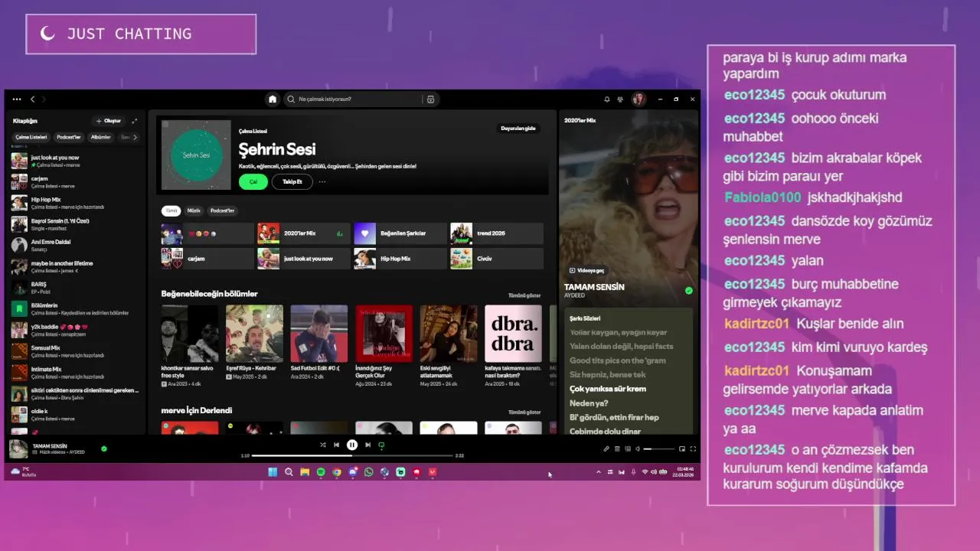This screenshot has height=551, width=980.
Task: Open maybe in another lifetime playlist
Action: 75,266
